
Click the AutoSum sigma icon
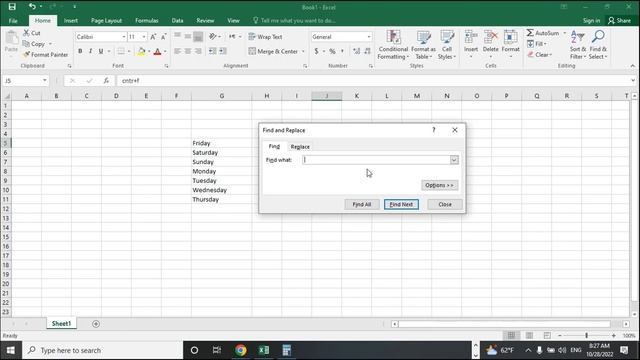[530, 33]
